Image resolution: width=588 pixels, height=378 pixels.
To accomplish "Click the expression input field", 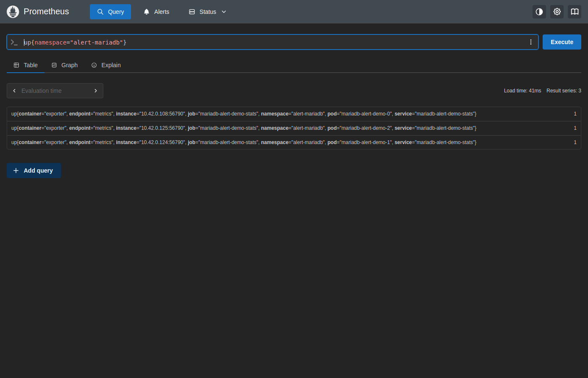I will coord(273,42).
